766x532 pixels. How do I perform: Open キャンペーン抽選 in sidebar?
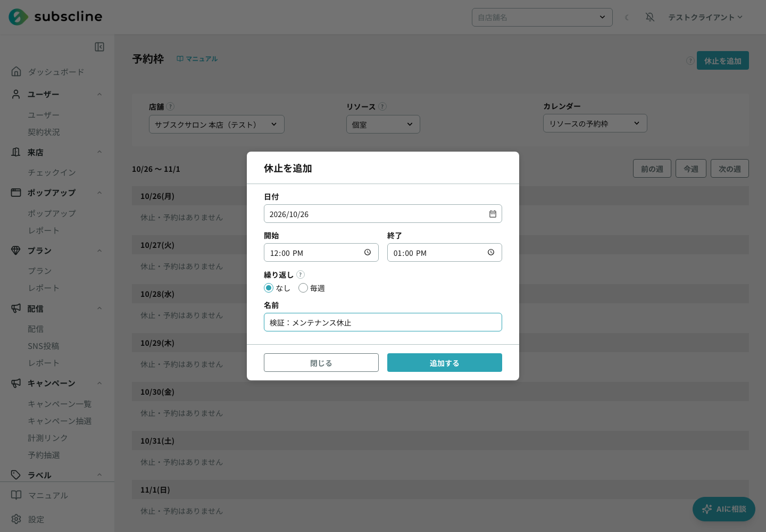[x=60, y=421]
